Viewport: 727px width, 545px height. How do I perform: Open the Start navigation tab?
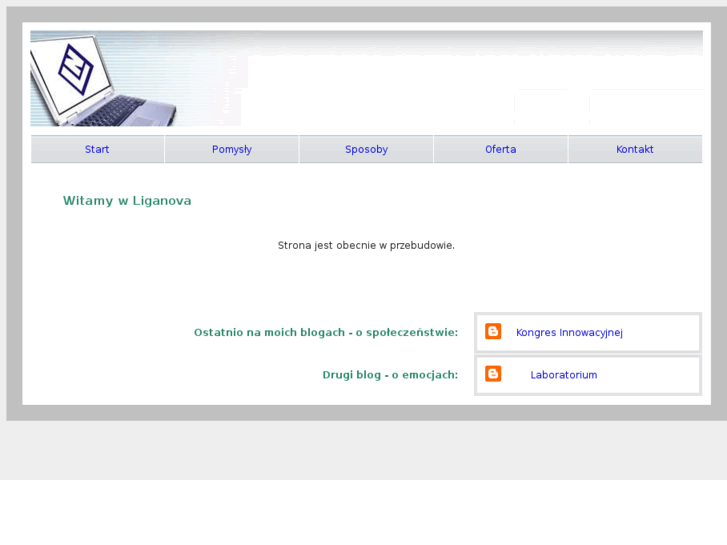(97, 149)
